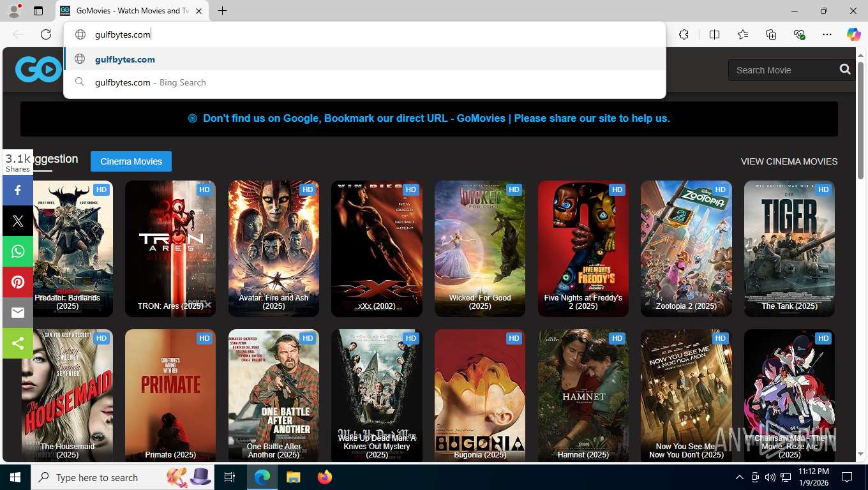Focus the Search Movie field
The width and height of the screenshot is (868, 490).
pyautogui.click(x=784, y=70)
